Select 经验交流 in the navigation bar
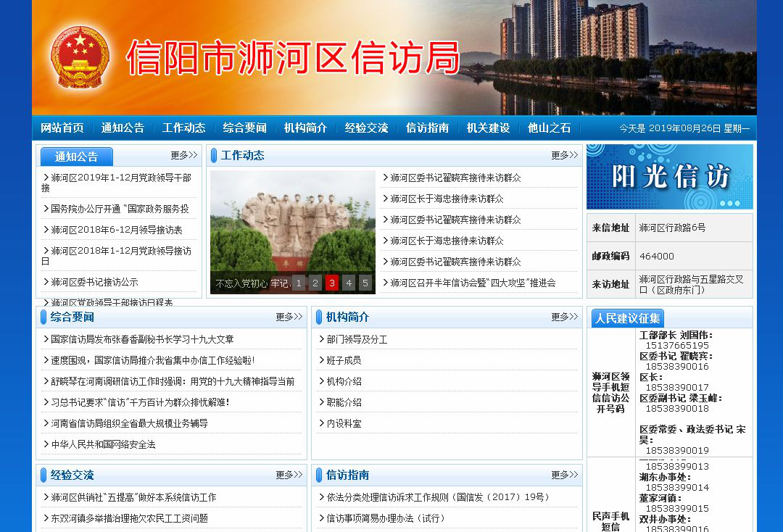 tap(367, 128)
